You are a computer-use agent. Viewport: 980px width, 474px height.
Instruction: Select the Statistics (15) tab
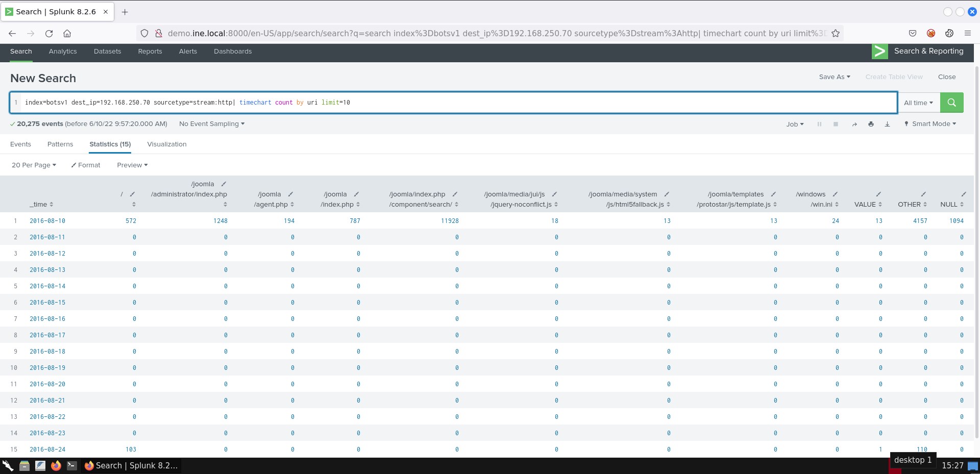[110, 144]
